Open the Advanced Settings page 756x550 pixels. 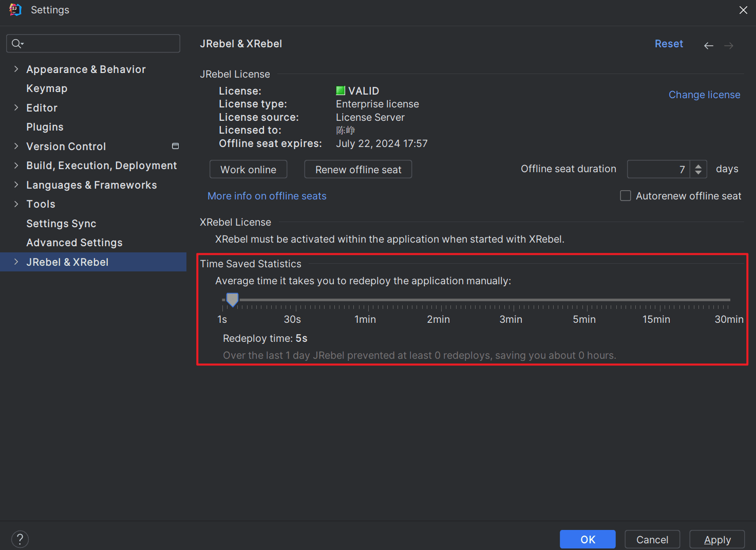(74, 243)
